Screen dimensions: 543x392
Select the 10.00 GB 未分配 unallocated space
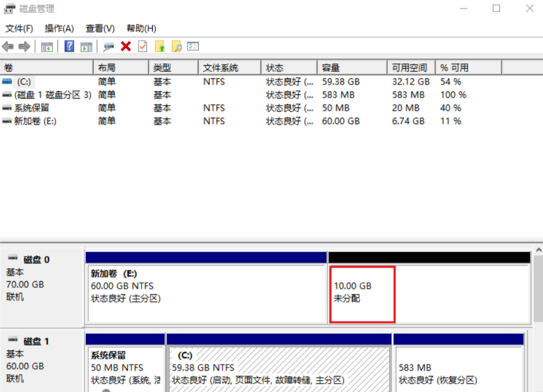coord(361,292)
